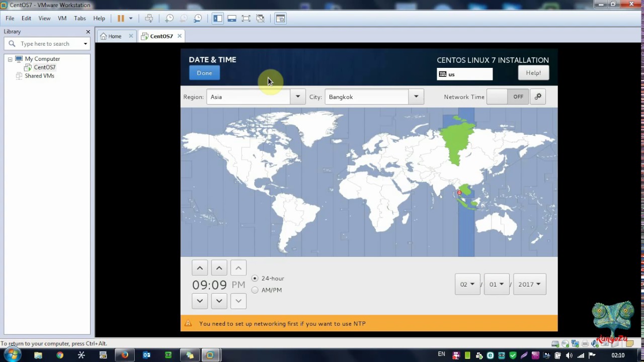Open the VM menu
Screen dimensions: 644x362
[62, 18]
